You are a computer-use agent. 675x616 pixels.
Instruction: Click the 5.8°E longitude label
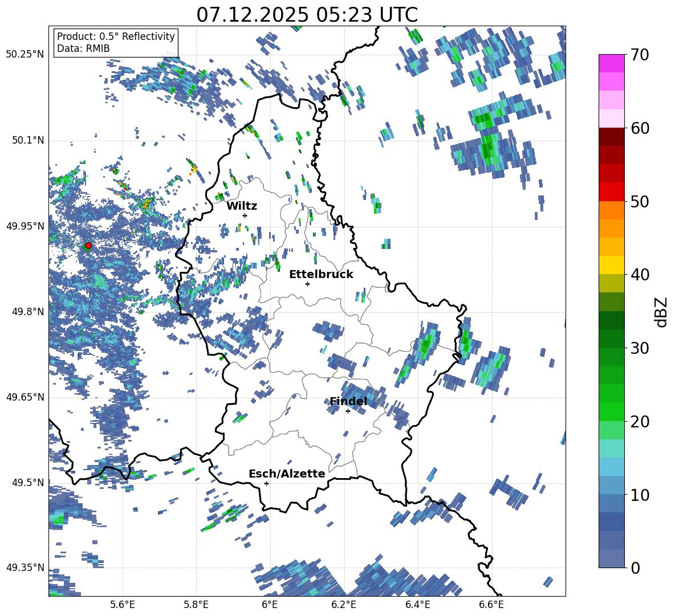pos(196,605)
